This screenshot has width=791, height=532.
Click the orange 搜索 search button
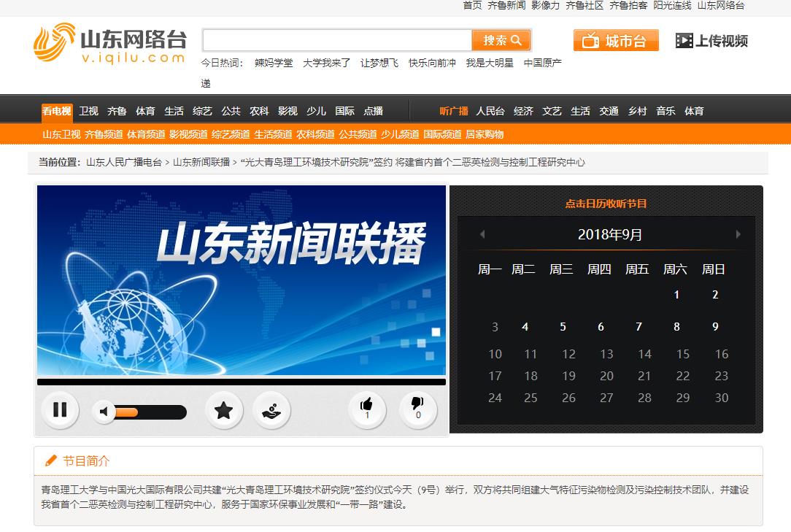(x=501, y=40)
